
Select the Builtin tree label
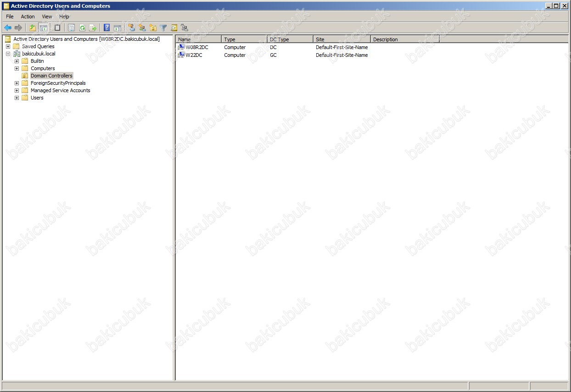(37, 61)
